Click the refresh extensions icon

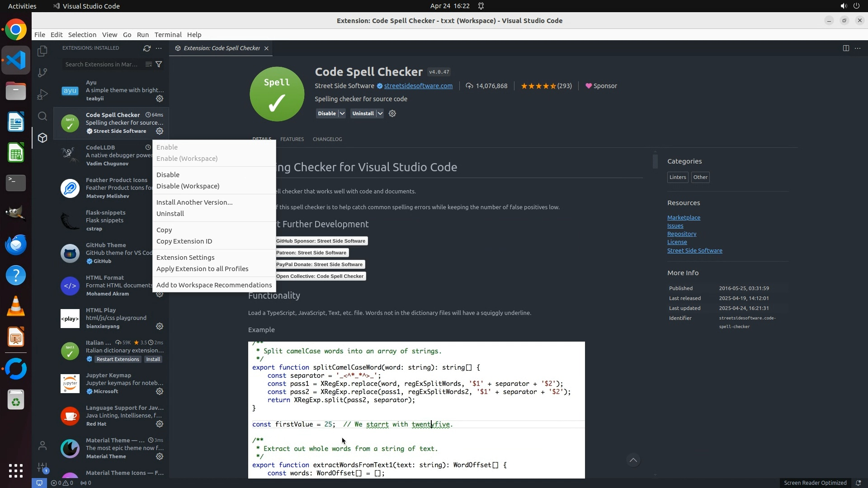(x=146, y=48)
